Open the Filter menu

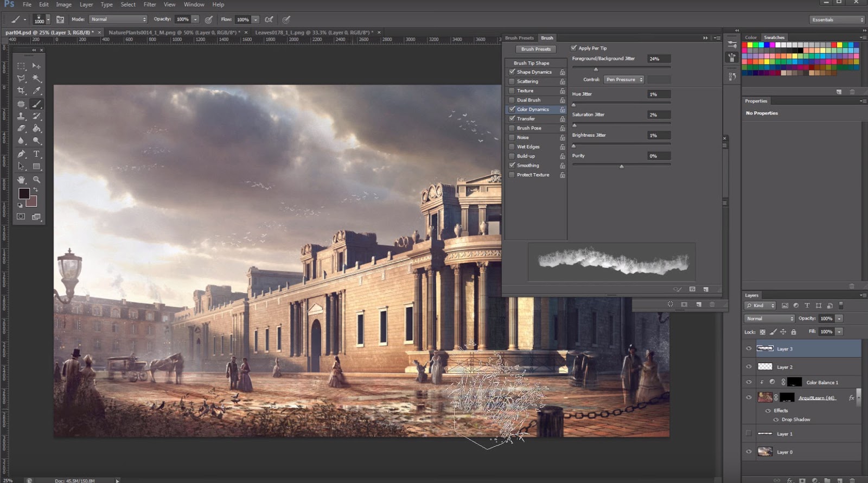[x=150, y=4]
